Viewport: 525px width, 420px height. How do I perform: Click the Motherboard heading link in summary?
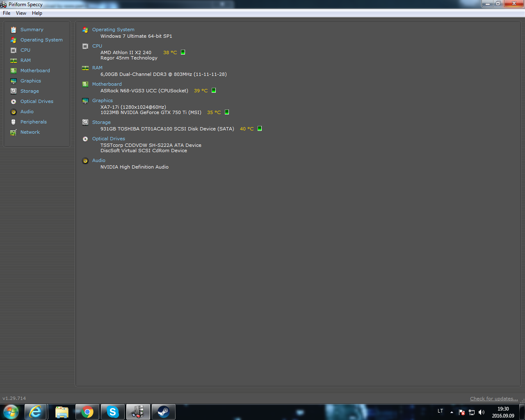[107, 84]
